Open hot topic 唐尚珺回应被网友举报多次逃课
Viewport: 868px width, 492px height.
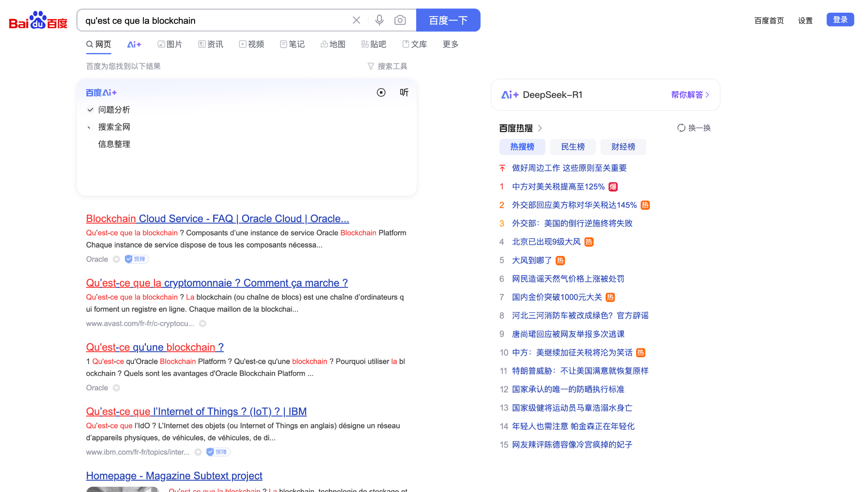tap(568, 334)
